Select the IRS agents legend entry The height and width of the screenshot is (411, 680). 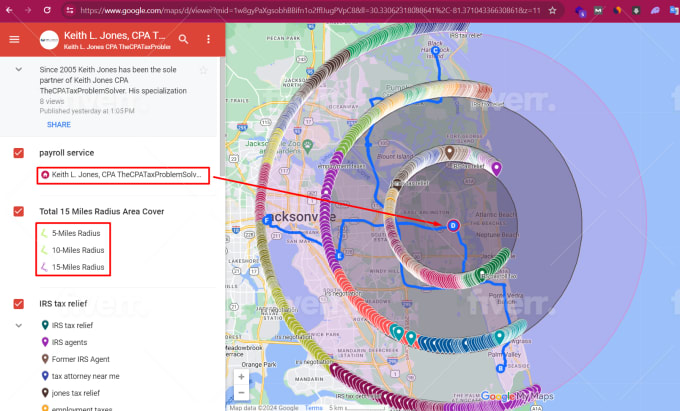point(69,342)
